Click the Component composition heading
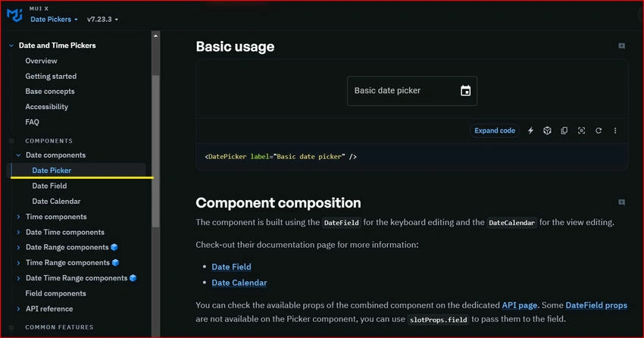 278,203
